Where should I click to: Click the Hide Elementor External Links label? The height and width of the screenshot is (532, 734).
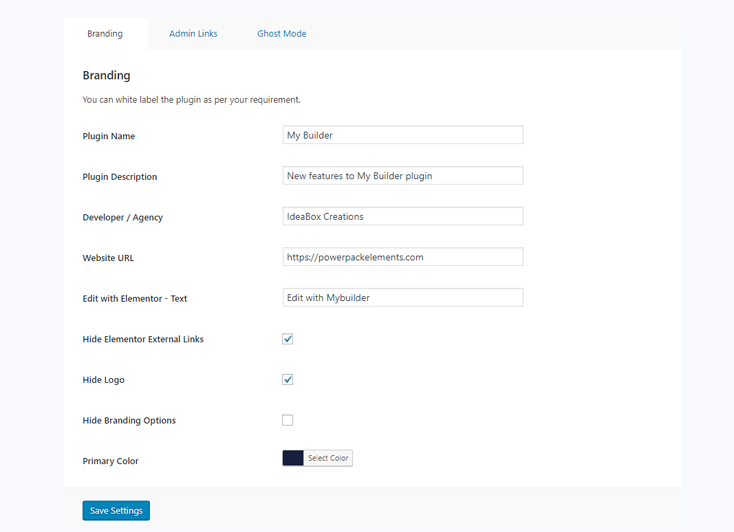[143, 339]
